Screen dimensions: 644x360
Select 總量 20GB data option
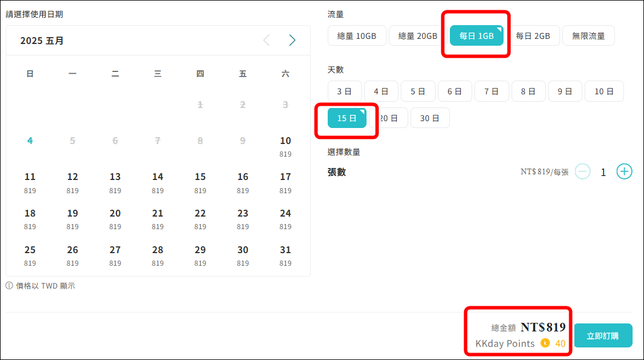click(x=417, y=36)
